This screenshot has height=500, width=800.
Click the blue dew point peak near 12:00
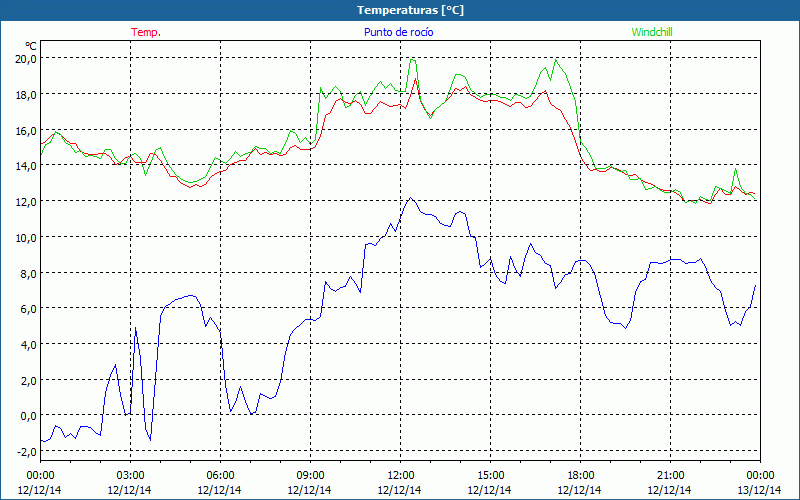[410, 197]
